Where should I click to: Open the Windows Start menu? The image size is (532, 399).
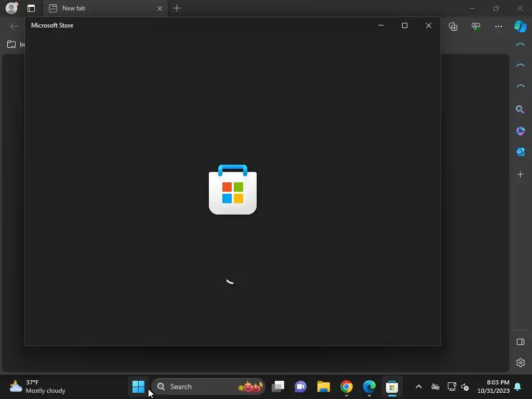(138, 387)
